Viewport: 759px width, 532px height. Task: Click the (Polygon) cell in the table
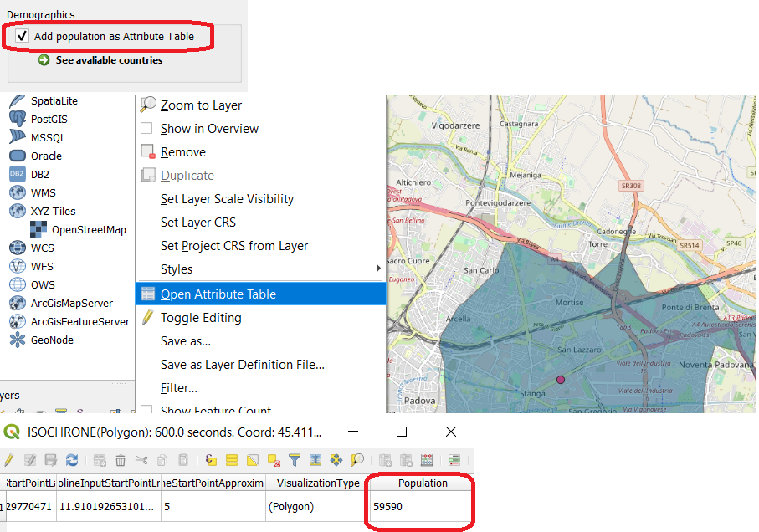tap(318, 506)
